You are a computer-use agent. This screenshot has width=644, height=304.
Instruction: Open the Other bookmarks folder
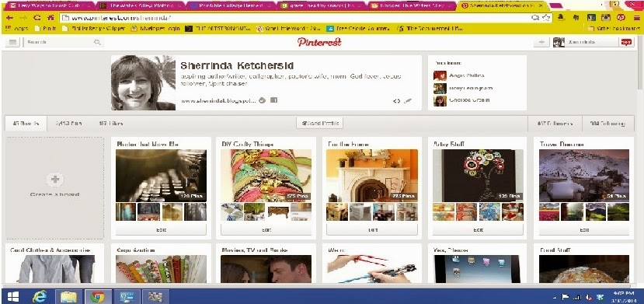(613, 28)
